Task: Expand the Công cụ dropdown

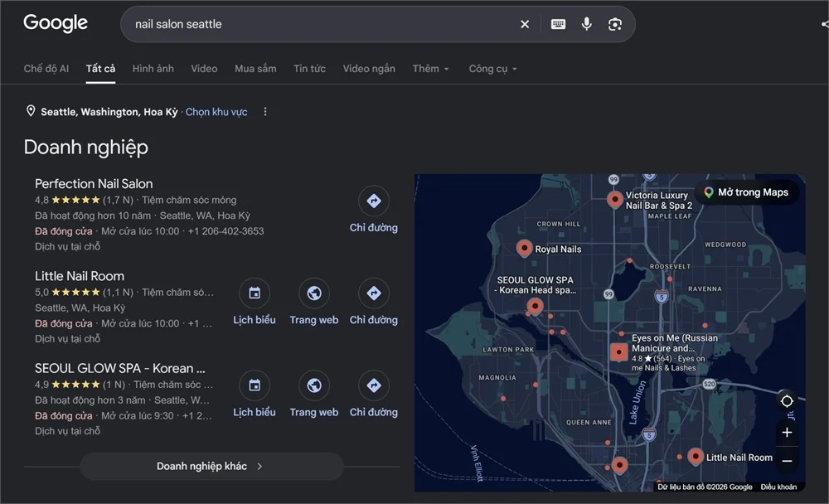Action: coord(492,68)
